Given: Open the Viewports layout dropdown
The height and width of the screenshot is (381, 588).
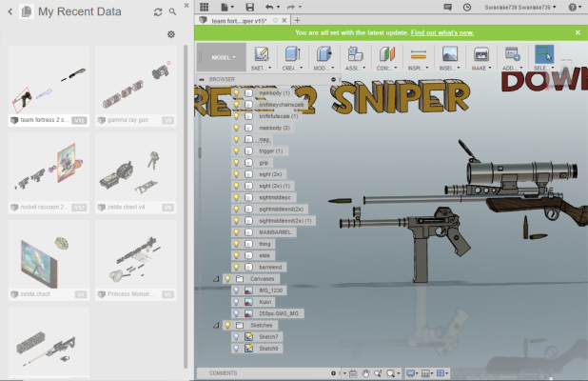Looking at the screenshot, I should coord(442,373).
